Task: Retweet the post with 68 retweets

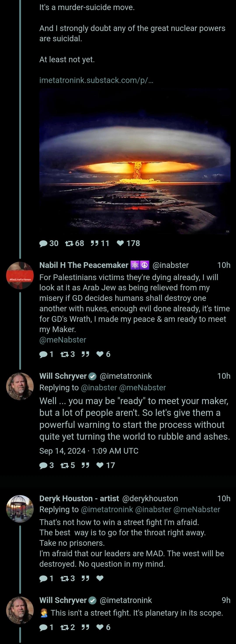Action: click(x=69, y=243)
